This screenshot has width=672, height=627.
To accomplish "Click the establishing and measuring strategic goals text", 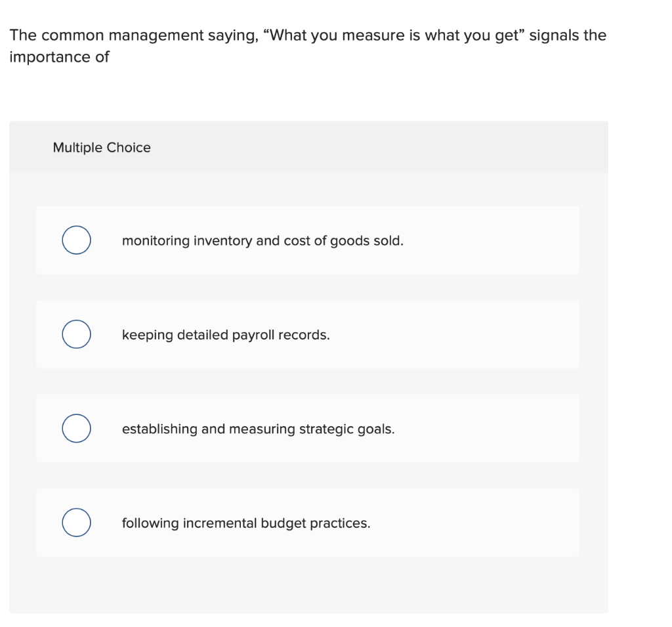I will tap(259, 429).
